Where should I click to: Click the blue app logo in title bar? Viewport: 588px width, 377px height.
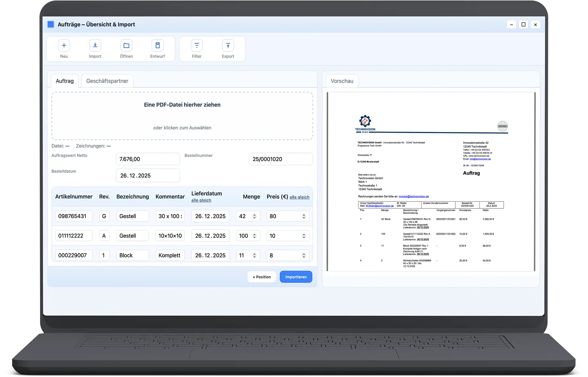click(x=51, y=25)
